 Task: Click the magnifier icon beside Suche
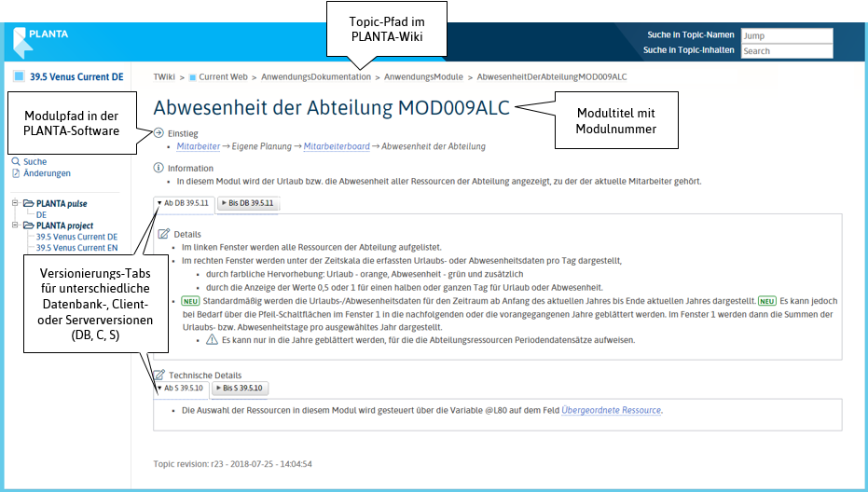(x=16, y=162)
